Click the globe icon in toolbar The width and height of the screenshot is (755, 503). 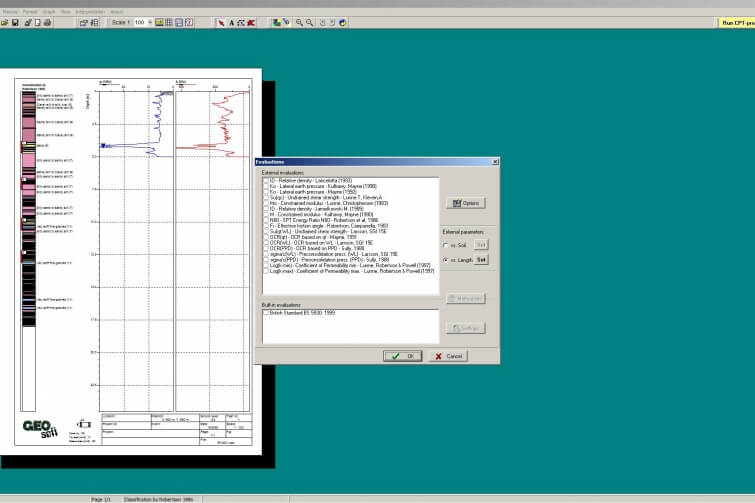click(x=342, y=22)
